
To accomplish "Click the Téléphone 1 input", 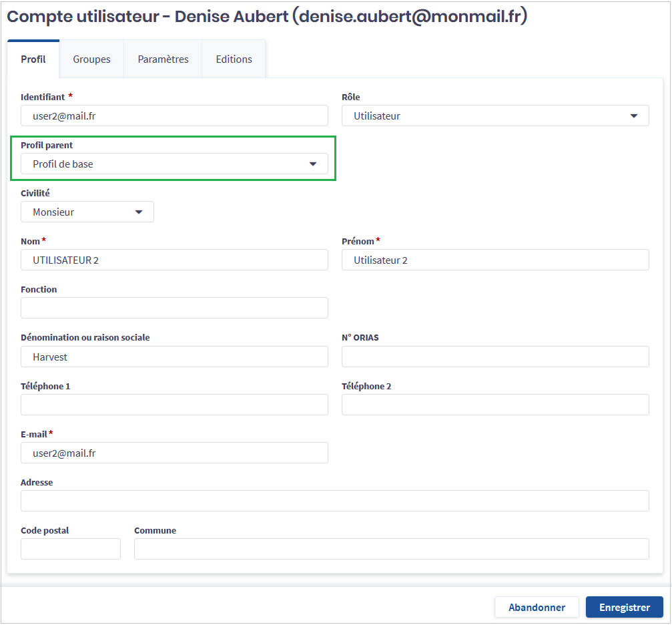I will point(174,405).
